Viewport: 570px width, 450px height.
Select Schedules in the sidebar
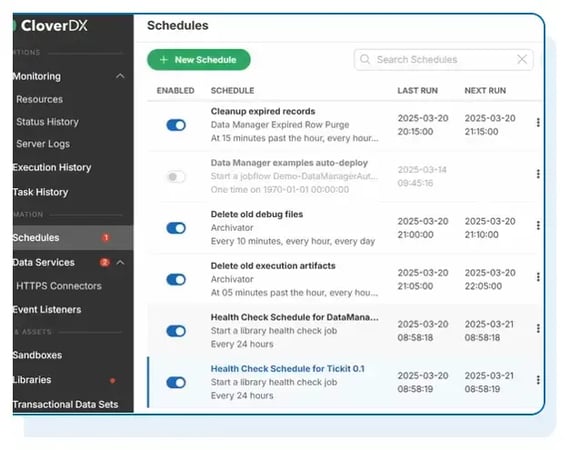coord(73,238)
